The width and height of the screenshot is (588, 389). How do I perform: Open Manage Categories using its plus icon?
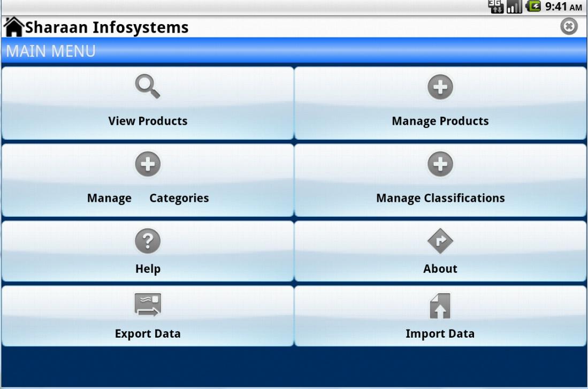[x=148, y=164]
